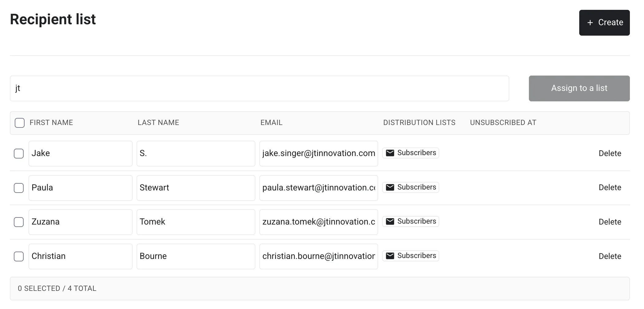Select Paula Stewart's row checkbox
Screen dimensions: 644x309
coord(19,188)
